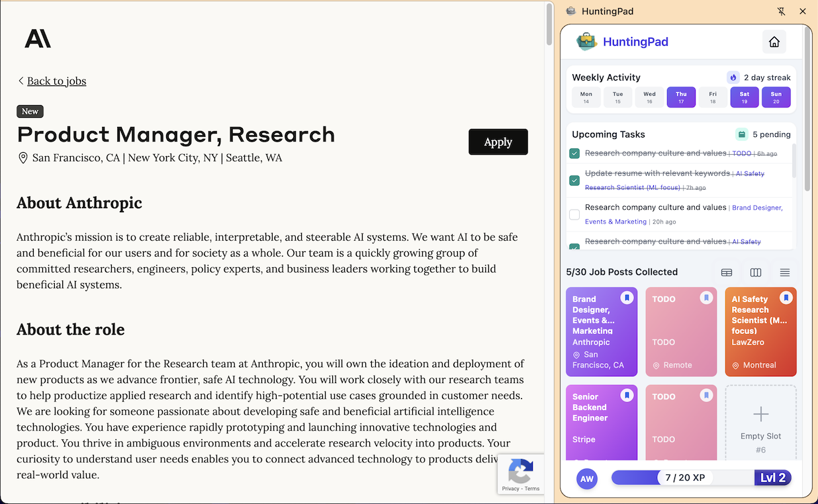The width and height of the screenshot is (818, 504).
Task: Follow the Back to jobs link
Action: point(57,81)
